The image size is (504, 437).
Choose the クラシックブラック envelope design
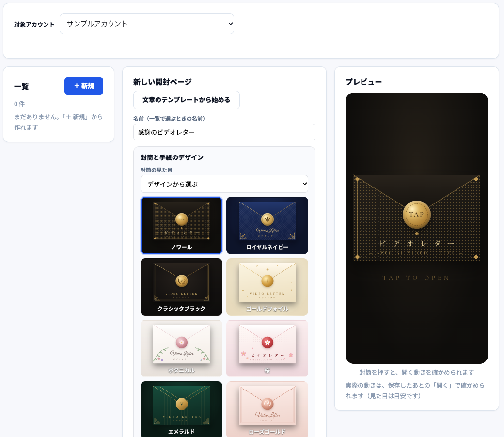click(181, 287)
